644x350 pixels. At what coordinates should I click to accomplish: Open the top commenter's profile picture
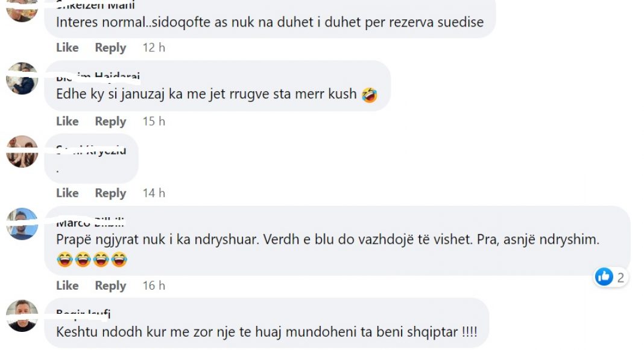tap(22, 11)
